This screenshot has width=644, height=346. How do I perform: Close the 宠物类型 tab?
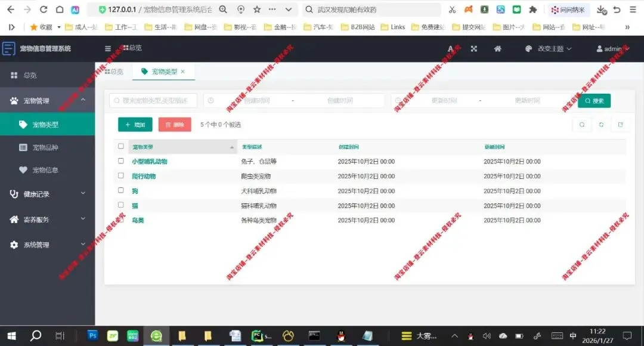[183, 72]
